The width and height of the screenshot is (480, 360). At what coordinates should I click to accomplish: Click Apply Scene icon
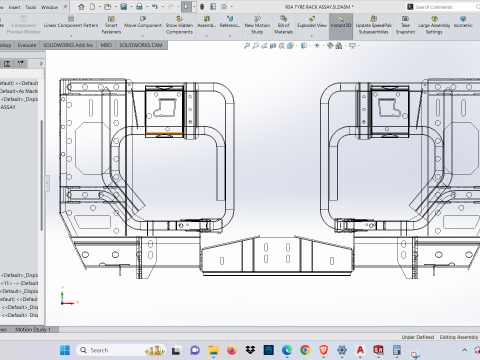[x=339, y=46]
